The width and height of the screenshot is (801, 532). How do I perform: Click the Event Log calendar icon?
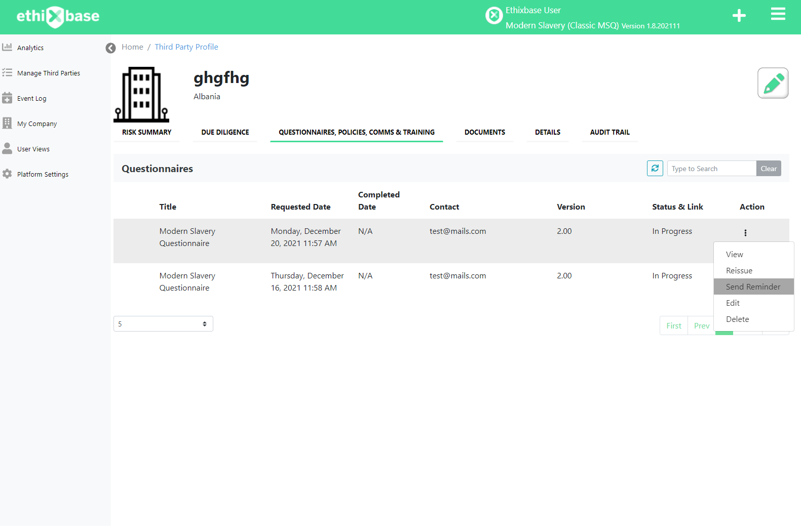click(x=7, y=98)
